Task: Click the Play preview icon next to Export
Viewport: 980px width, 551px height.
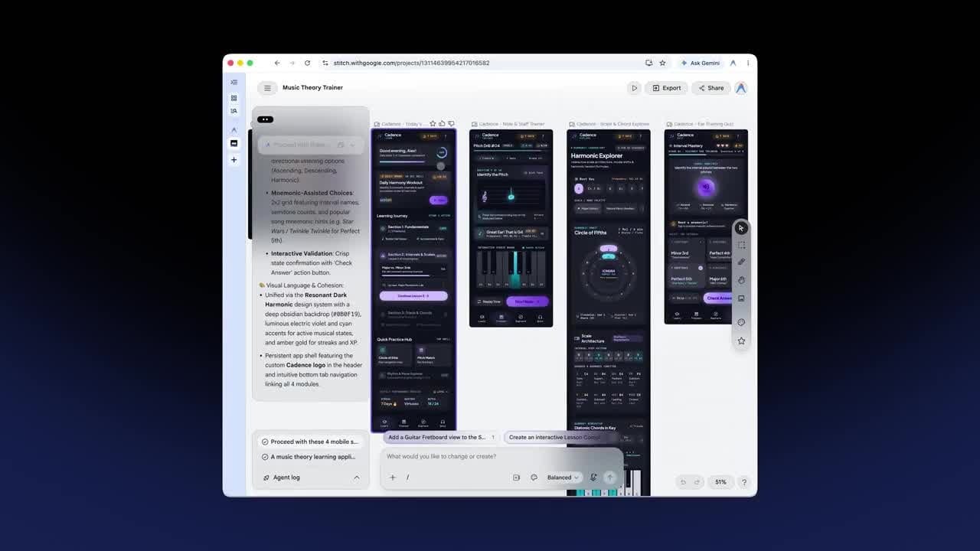Action: tap(634, 88)
